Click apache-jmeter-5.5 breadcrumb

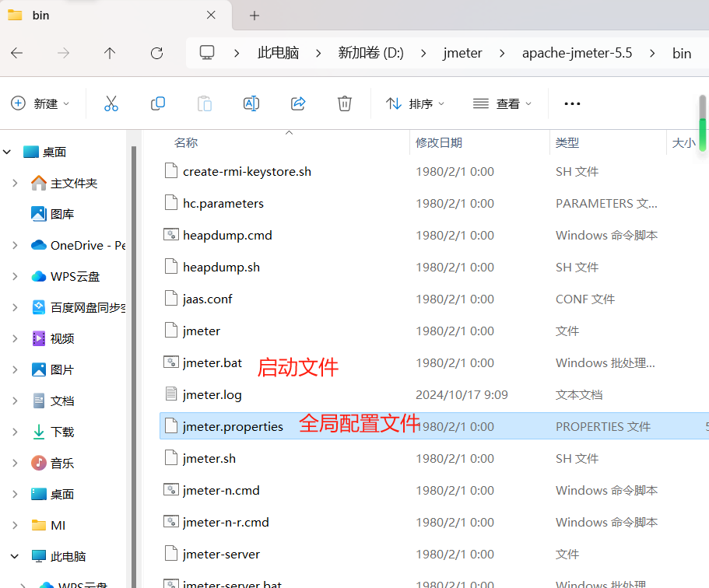(x=577, y=53)
